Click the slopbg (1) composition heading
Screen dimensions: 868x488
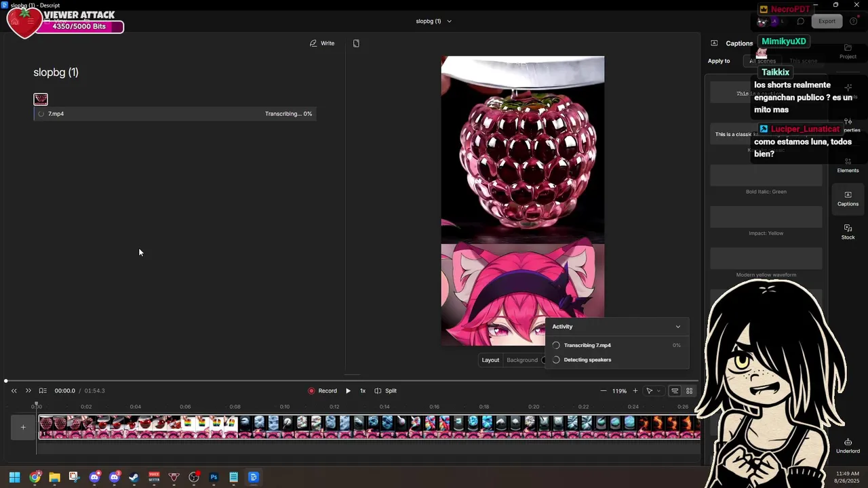tap(56, 73)
